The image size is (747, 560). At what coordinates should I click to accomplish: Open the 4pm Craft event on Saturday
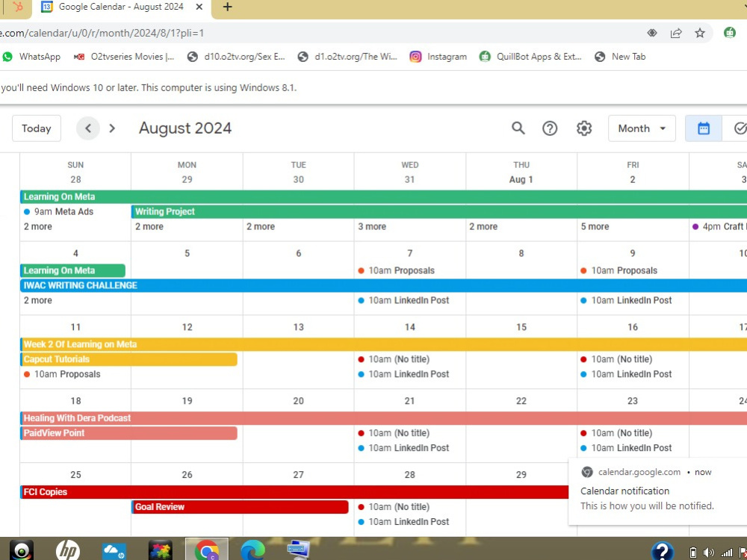click(719, 227)
